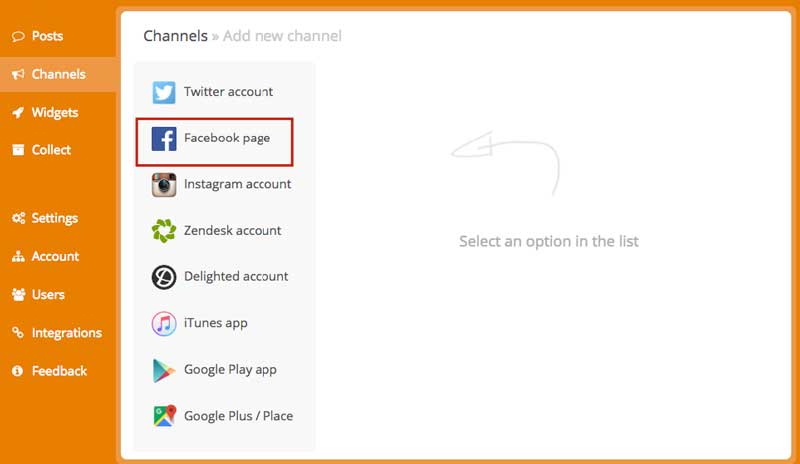Select the Channels sidebar label
Screen dimensions: 800x464
click(59, 75)
